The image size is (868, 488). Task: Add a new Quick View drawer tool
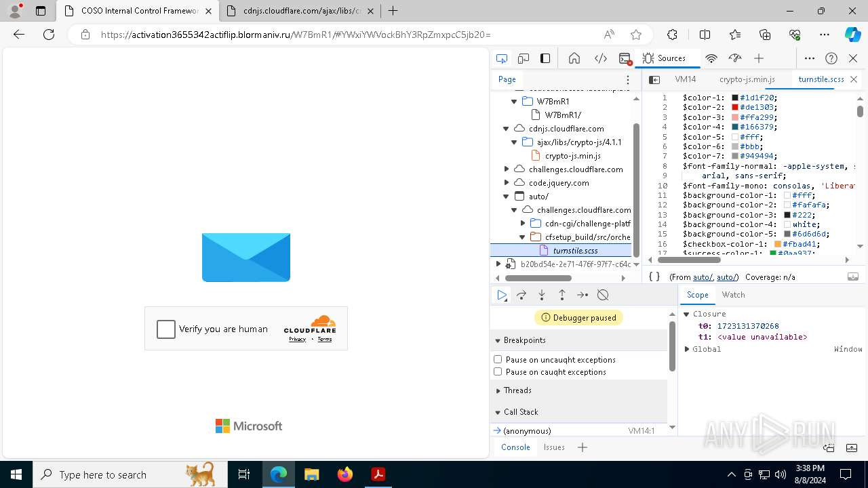583,447
